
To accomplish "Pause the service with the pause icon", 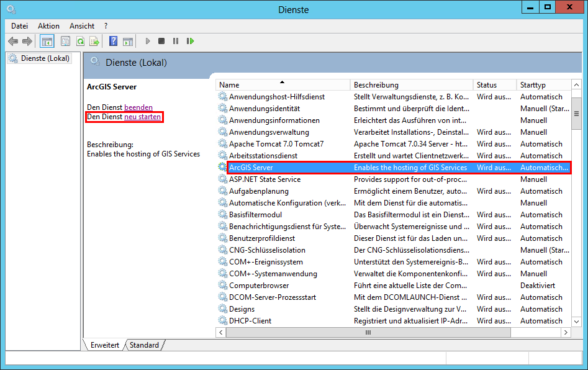I will pos(175,41).
